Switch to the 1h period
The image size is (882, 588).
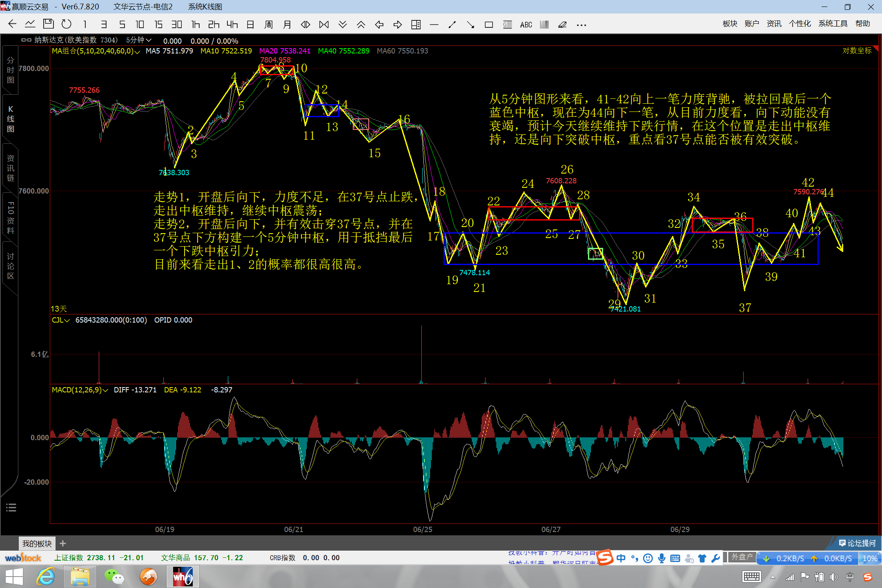point(196,24)
